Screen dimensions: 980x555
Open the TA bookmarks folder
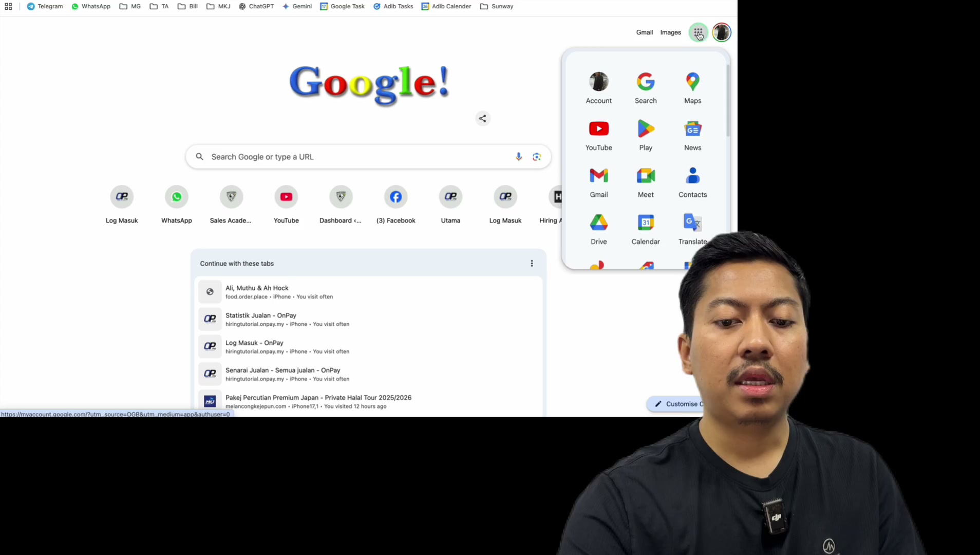[x=159, y=6]
